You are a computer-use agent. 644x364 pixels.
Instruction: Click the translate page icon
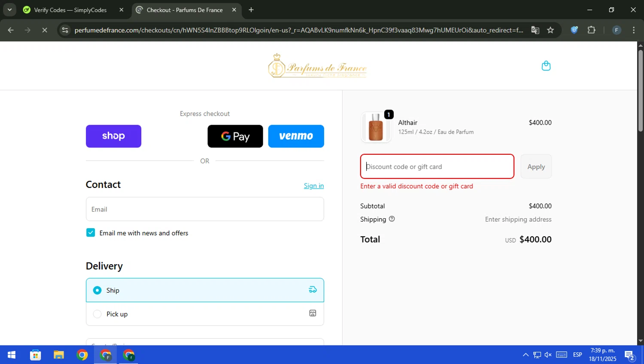click(535, 30)
